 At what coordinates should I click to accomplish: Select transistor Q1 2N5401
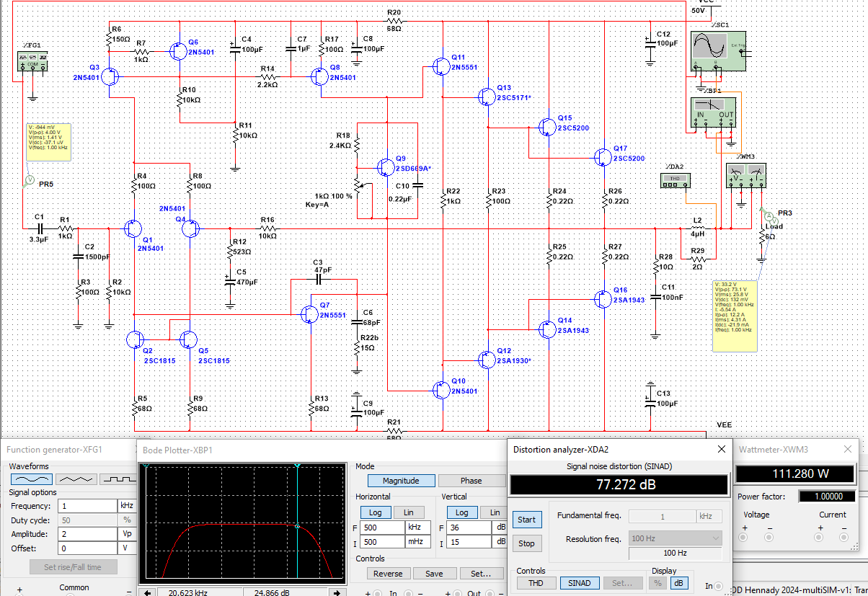point(133,229)
